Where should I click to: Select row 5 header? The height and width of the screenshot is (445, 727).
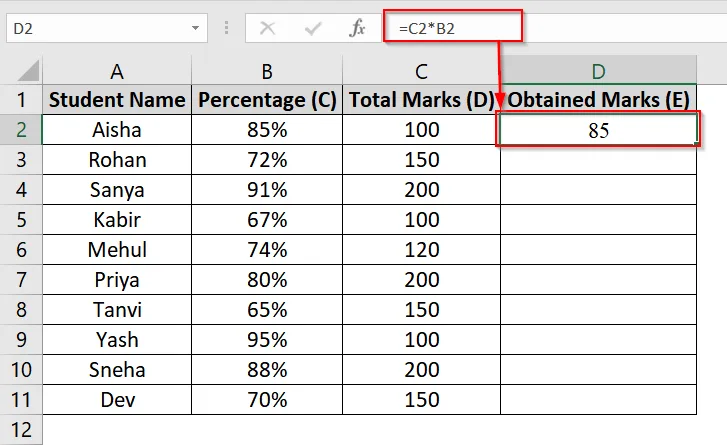tap(21, 220)
